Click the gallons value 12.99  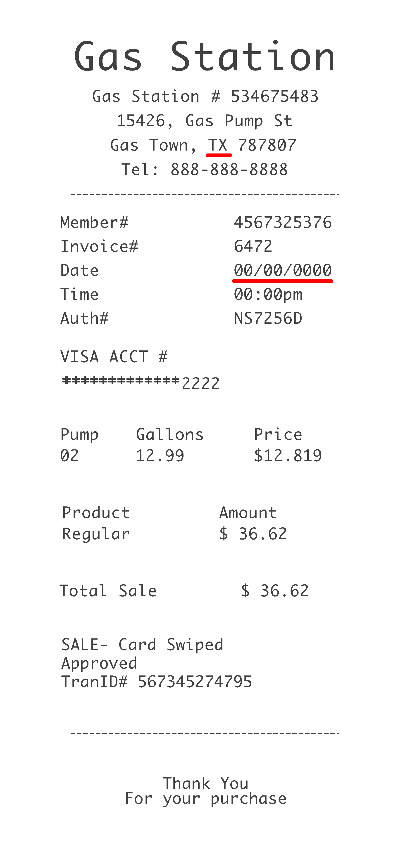[160, 456]
